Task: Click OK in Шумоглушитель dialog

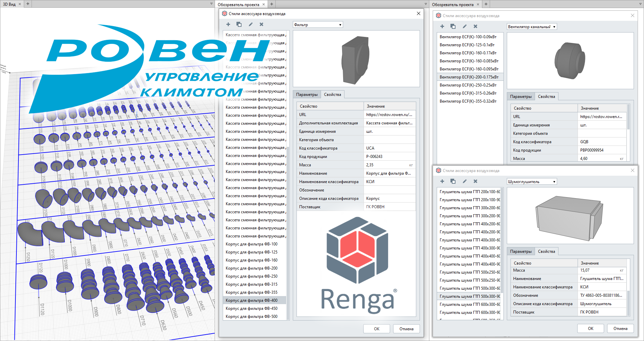Action: pyautogui.click(x=591, y=328)
